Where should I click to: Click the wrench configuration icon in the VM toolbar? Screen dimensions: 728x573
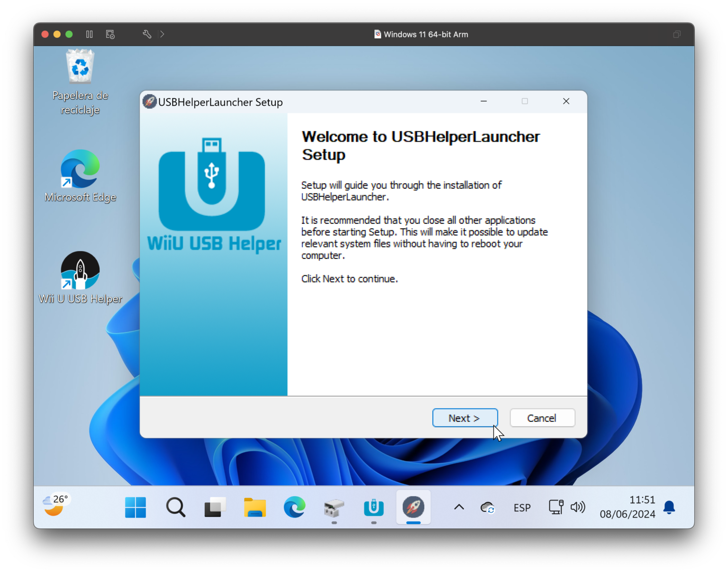click(146, 34)
